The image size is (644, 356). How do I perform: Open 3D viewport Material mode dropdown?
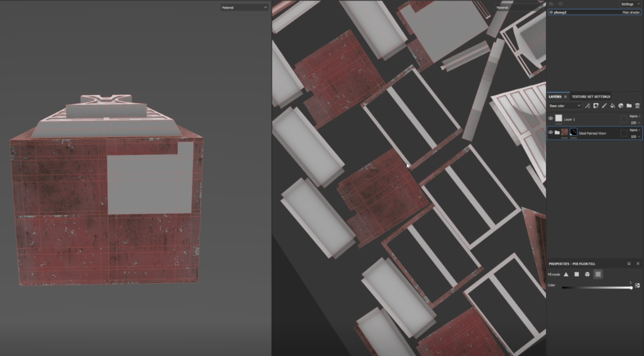[244, 8]
